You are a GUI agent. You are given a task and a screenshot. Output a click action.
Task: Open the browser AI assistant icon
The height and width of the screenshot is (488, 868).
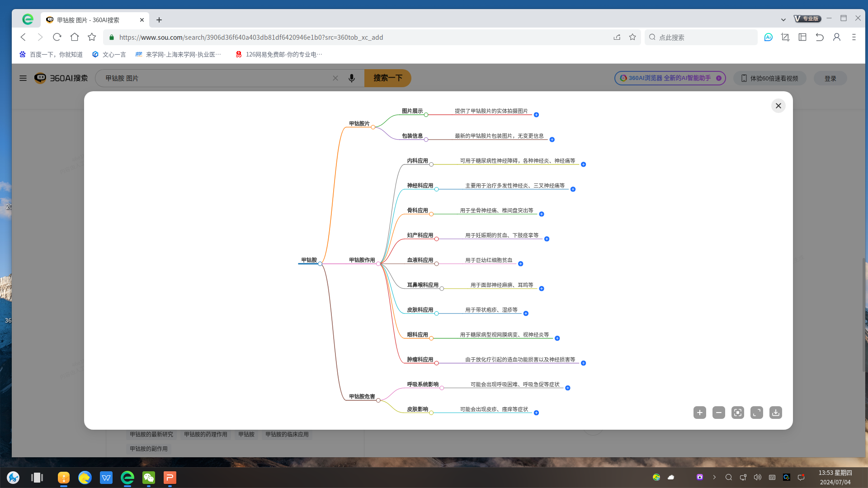coord(768,38)
